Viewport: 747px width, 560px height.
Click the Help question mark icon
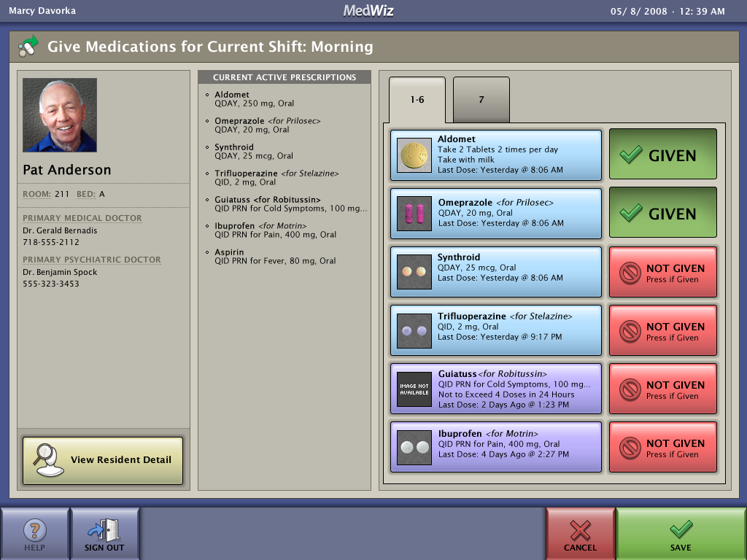coord(36,526)
